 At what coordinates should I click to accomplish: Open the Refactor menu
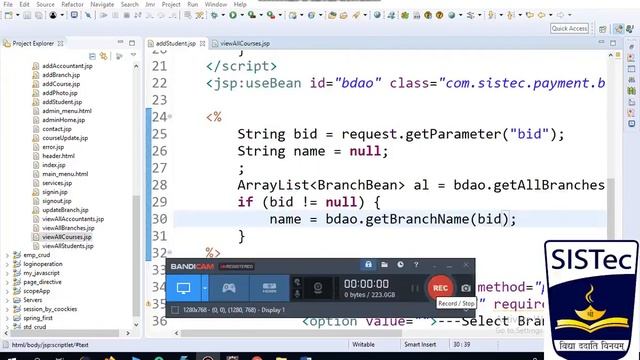[72, 4]
